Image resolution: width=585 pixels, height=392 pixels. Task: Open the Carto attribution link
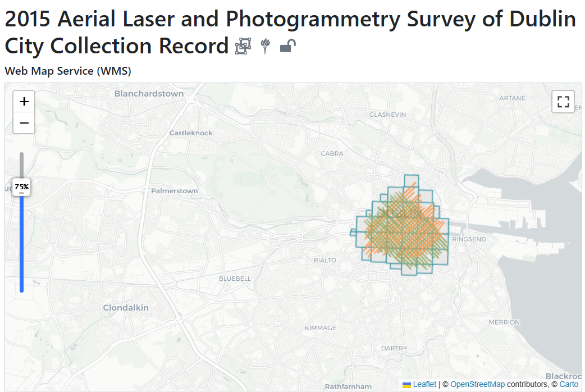click(x=569, y=385)
